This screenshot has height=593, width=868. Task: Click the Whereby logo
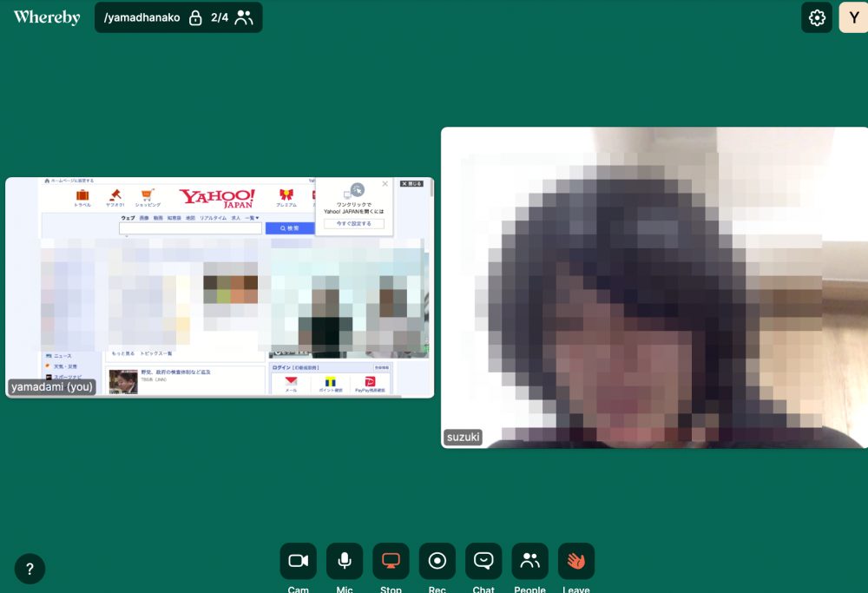[x=47, y=17]
